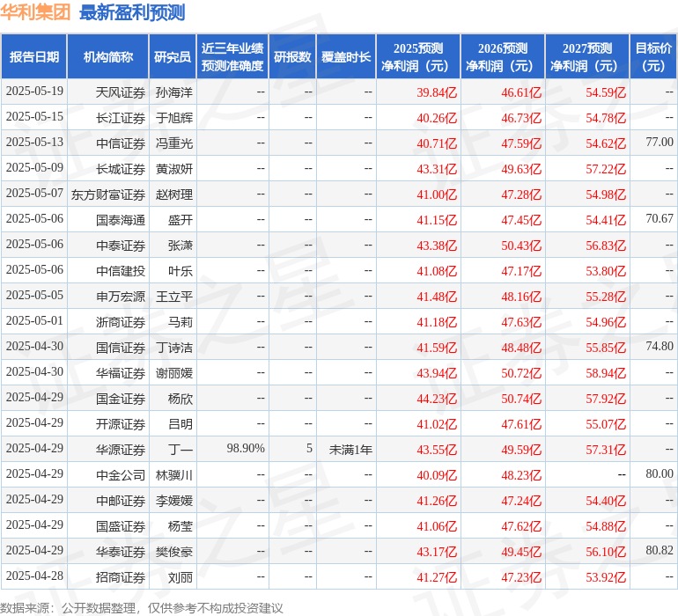Click the date 2025-05-19
Viewport: 678px width, 616px height.
pyautogui.click(x=34, y=92)
